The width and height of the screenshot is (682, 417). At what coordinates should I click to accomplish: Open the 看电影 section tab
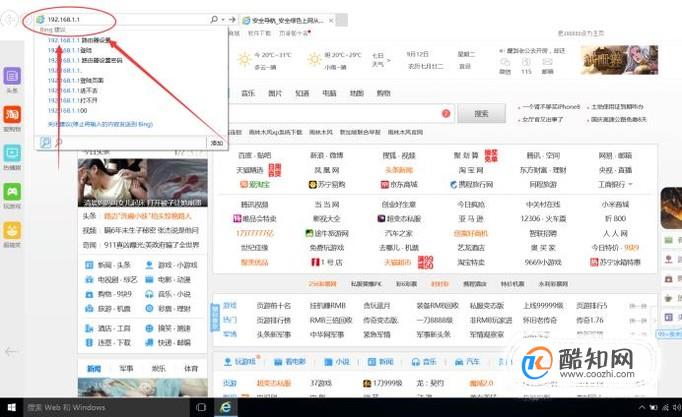pyautogui.click(x=290, y=362)
